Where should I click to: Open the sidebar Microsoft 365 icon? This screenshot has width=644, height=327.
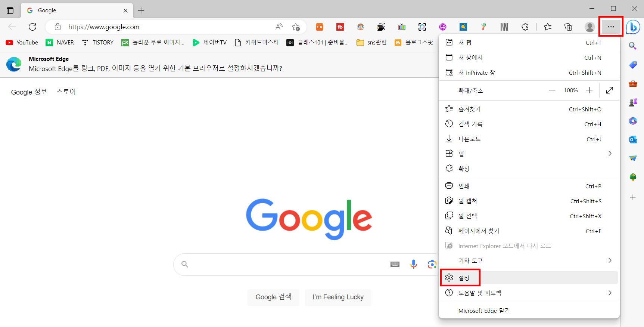(x=633, y=121)
